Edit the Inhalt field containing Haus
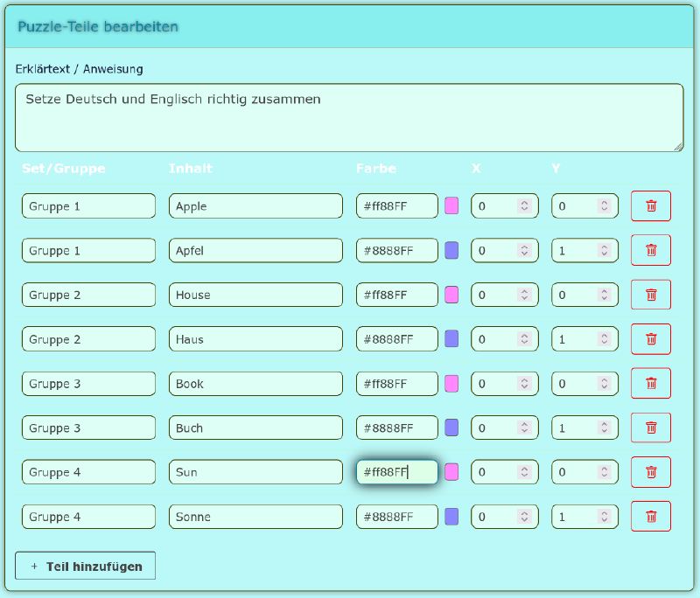This screenshot has height=598, width=700. (x=255, y=339)
